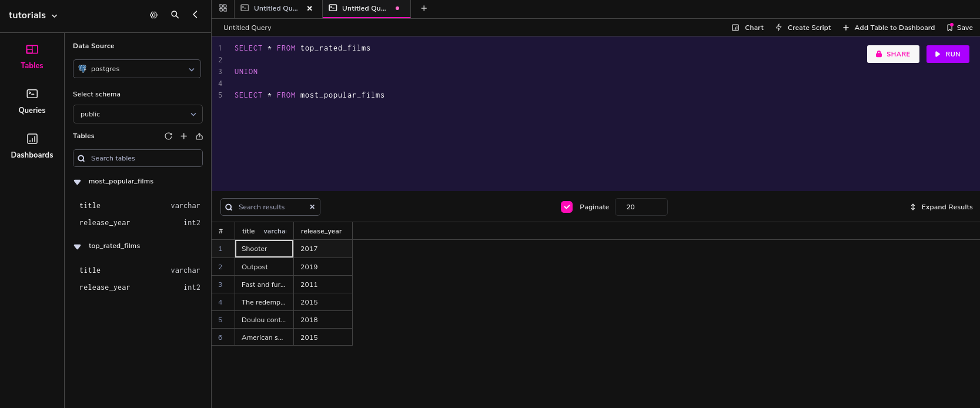Click Add Table to Dashboard
The width and height of the screenshot is (980, 408).
click(x=889, y=28)
